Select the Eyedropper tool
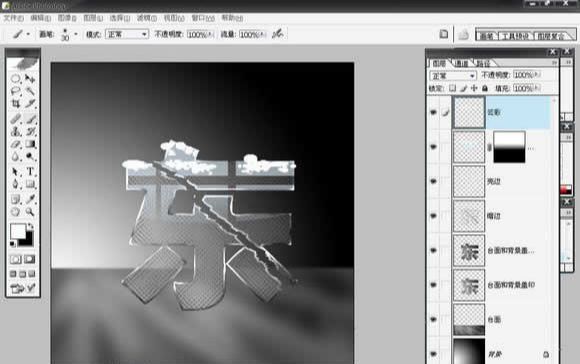This screenshot has width=580, height=364. point(30,199)
